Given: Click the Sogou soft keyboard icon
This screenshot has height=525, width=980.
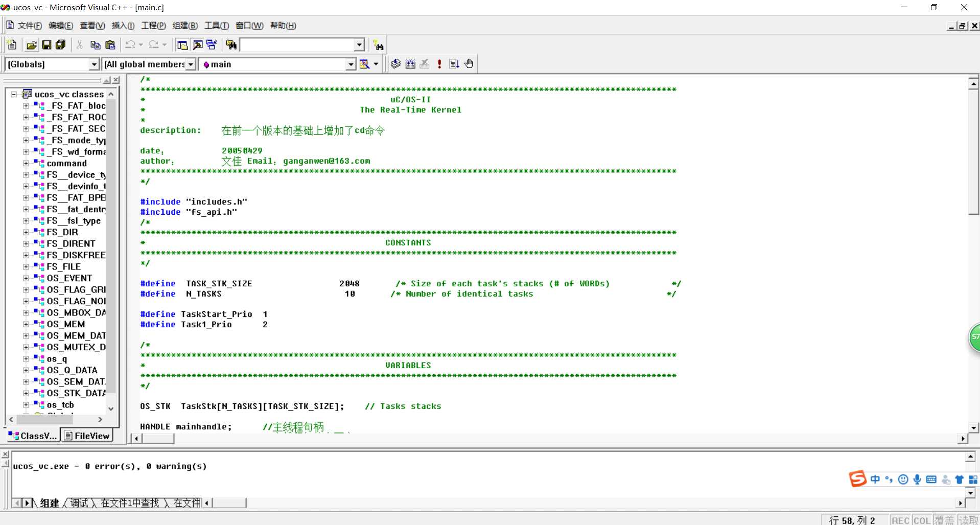Looking at the screenshot, I should (x=931, y=480).
